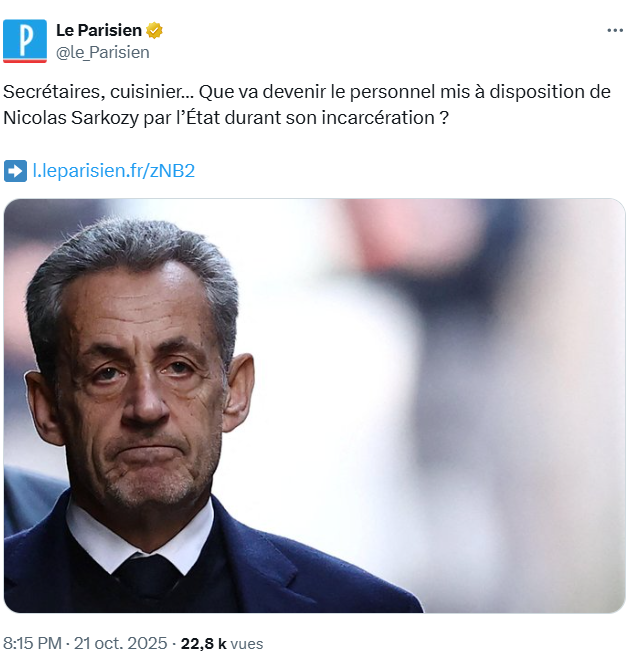Click the words Nicolas Sarkozy in the tweet
The image size is (630, 661).
point(71,118)
